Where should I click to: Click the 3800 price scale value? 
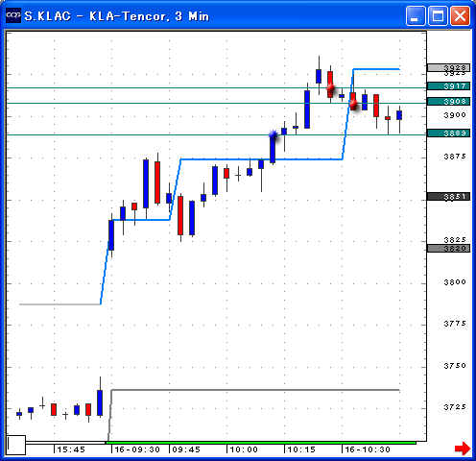(x=455, y=282)
